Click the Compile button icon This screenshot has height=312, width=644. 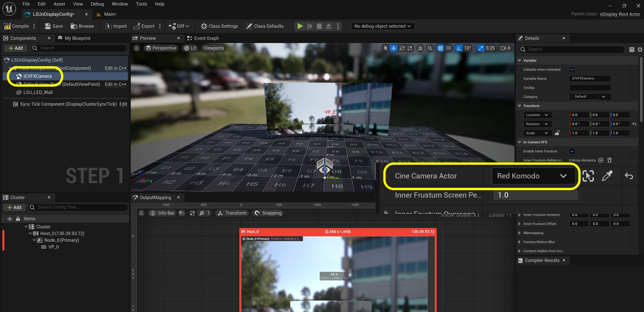[8, 26]
